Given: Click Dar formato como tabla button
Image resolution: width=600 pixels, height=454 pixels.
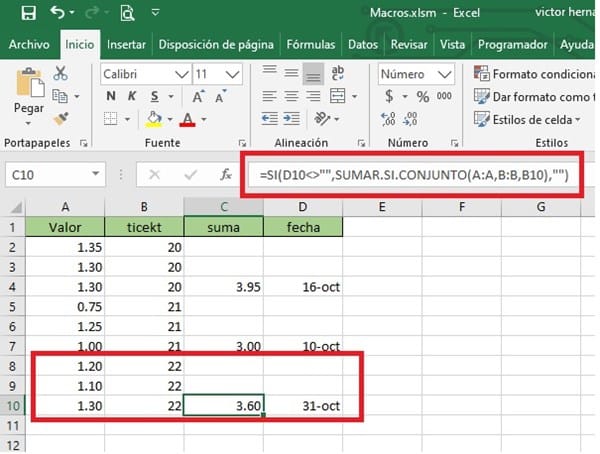Looking at the screenshot, I should (x=534, y=96).
